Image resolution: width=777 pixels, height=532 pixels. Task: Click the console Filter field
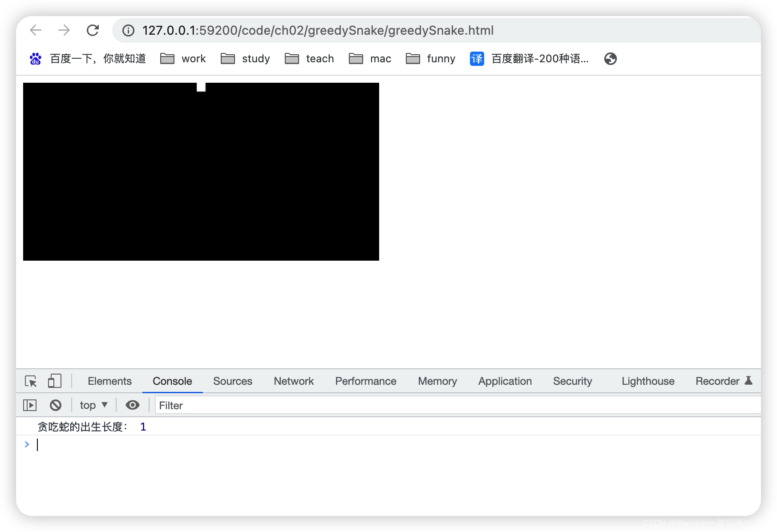[x=457, y=405]
